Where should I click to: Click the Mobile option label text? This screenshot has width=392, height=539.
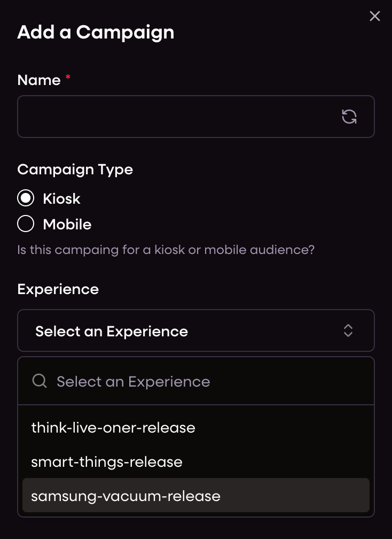tap(67, 225)
